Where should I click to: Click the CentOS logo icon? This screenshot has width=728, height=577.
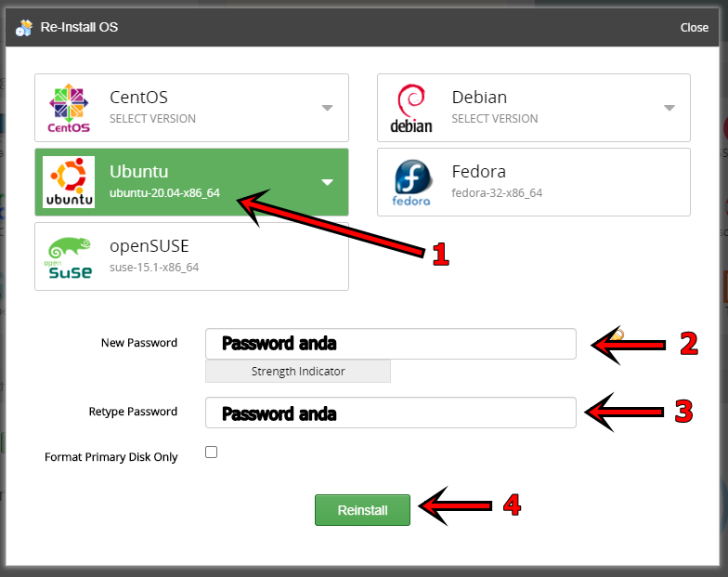(x=70, y=108)
